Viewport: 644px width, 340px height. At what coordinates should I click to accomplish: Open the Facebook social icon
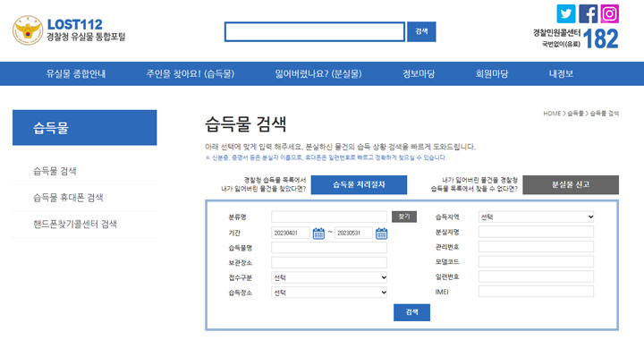pos(589,13)
